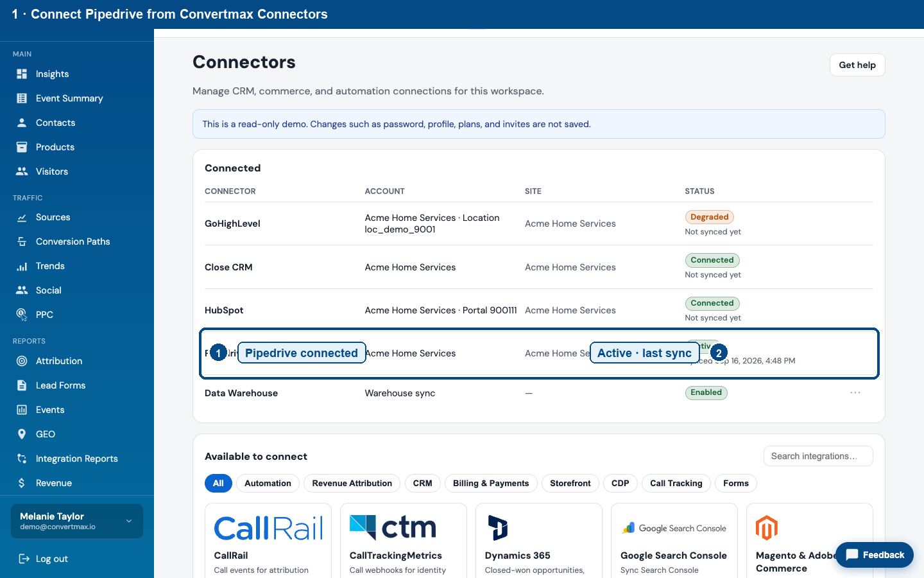Click the Get help button

[x=857, y=65]
